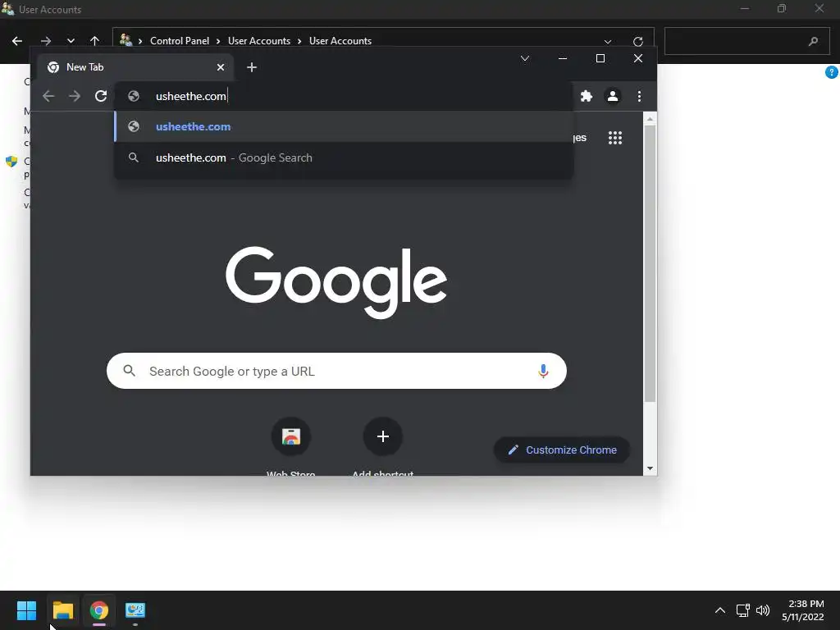840x630 pixels.
Task: Click Chrome page scrollbar down arrow
Action: point(650,468)
